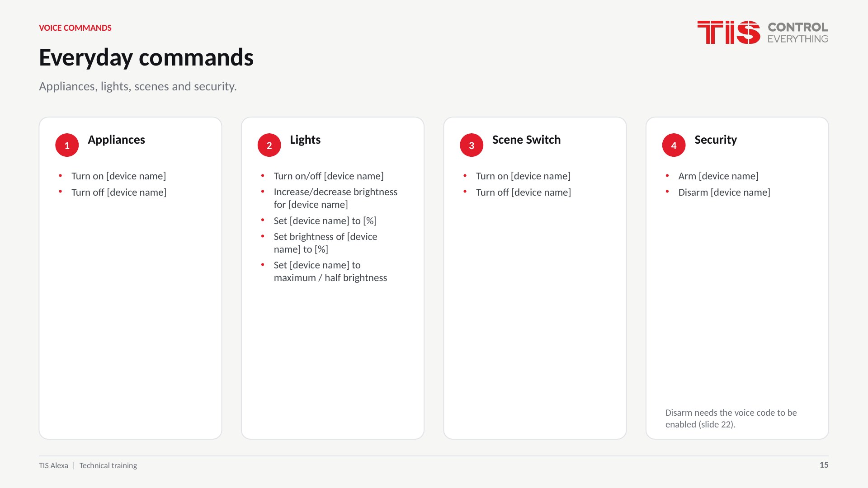Click the TIS red logo
Image resolution: width=868 pixels, height=488 pixels.
click(x=729, y=32)
